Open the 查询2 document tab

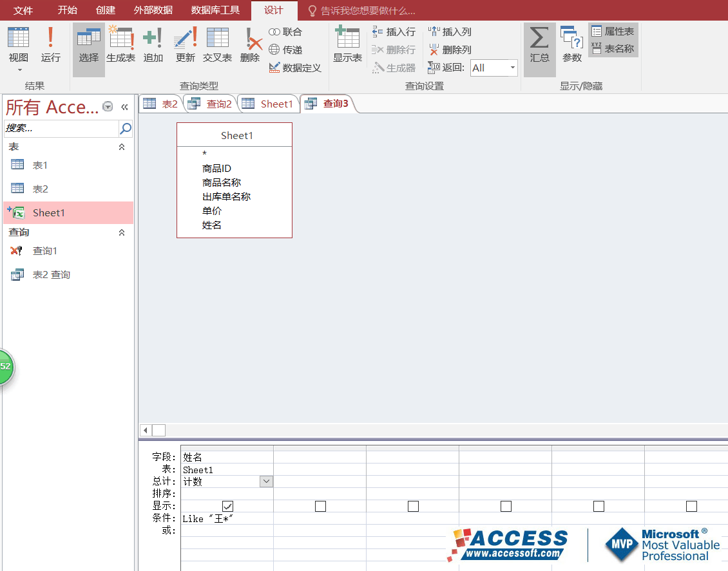211,104
